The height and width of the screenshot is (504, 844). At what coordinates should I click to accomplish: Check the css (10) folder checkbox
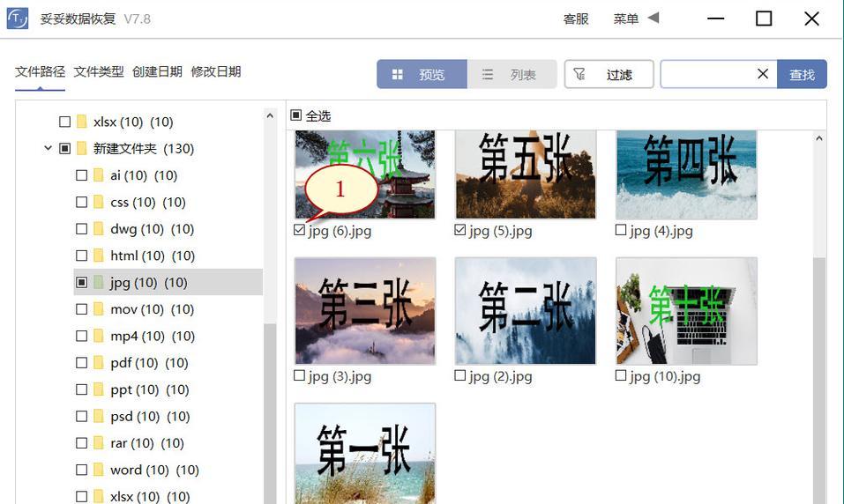point(81,202)
